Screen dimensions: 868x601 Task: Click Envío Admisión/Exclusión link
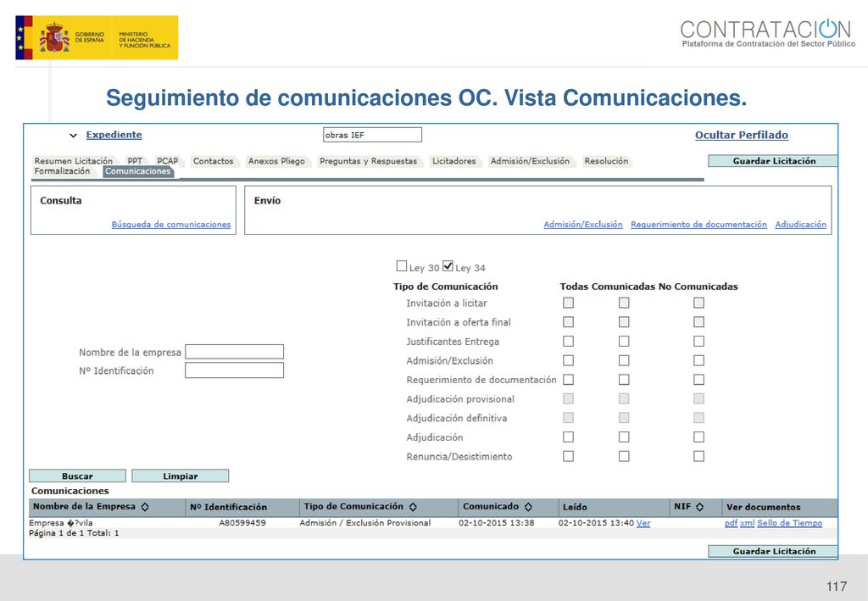click(x=583, y=224)
